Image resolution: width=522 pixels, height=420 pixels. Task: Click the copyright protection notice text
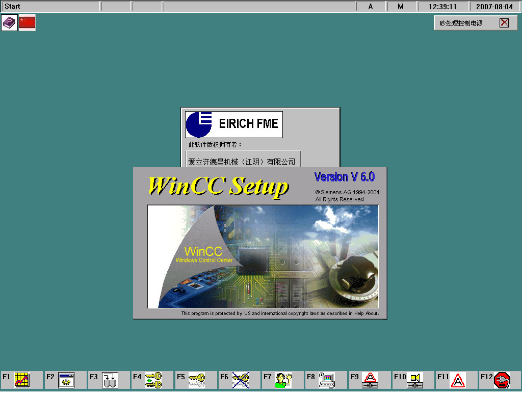pyautogui.click(x=280, y=313)
